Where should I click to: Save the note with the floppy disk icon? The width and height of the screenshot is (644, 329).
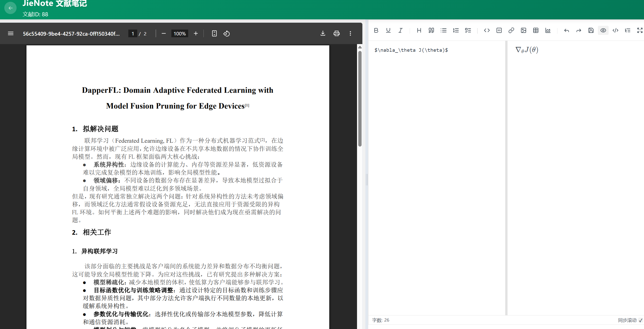(x=591, y=31)
